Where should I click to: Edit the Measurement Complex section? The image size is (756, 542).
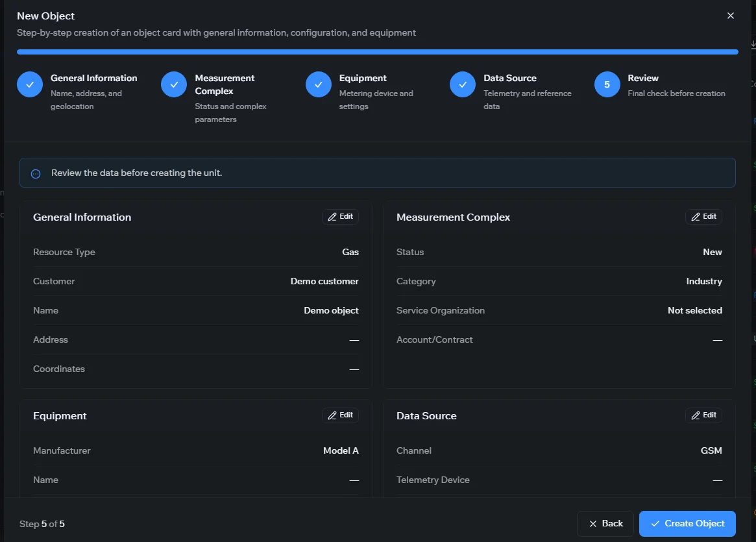pos(703,217)
